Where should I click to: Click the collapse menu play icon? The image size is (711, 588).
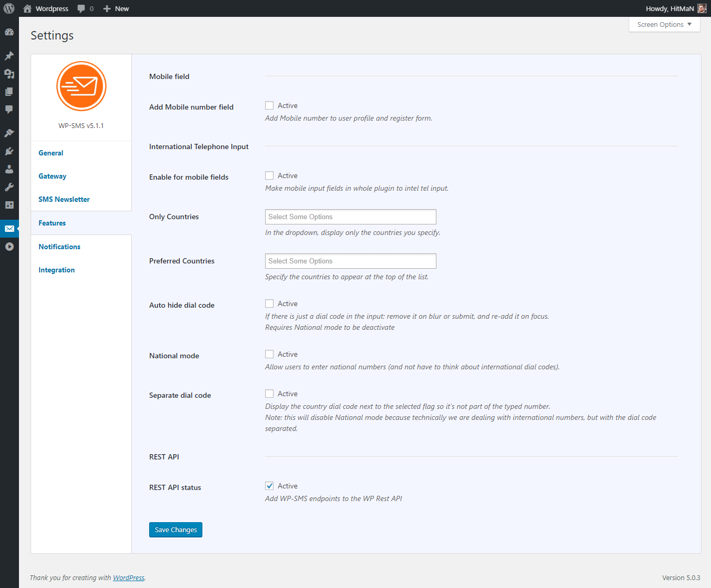coord(9,247)
